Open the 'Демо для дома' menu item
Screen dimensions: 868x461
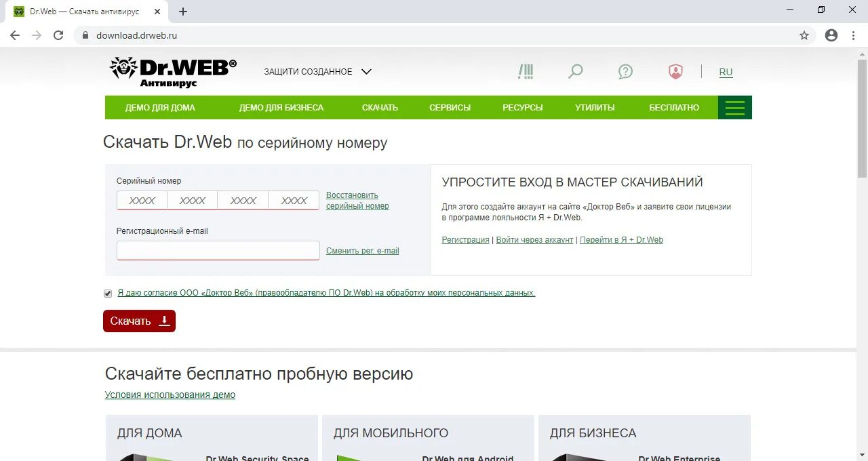160,108
